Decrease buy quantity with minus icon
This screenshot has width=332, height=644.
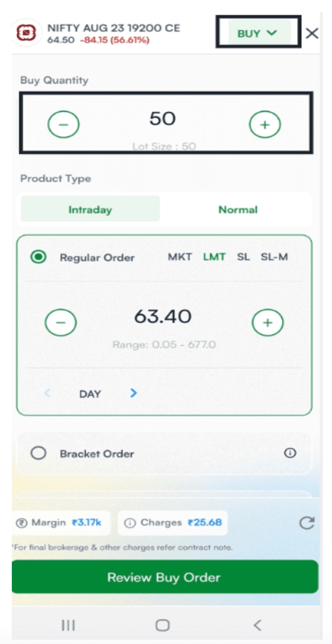click(64, 125)
